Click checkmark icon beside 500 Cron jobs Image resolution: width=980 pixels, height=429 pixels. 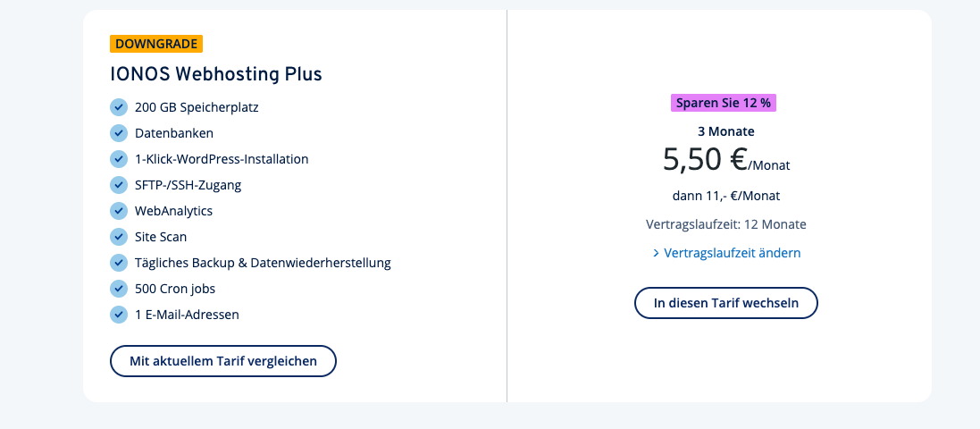tap(119, 289)
